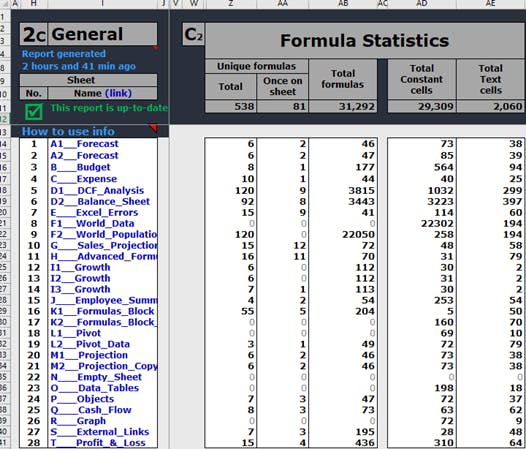This screenshot has width=526, height=449.
Task: Open the C____Expense sheet link
Action: (x=84, y=179)
